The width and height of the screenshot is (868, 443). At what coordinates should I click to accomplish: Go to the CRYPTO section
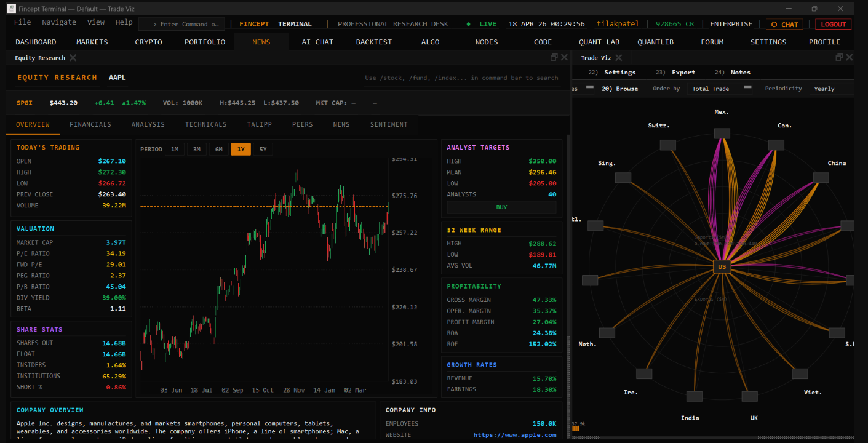(149, 42)
